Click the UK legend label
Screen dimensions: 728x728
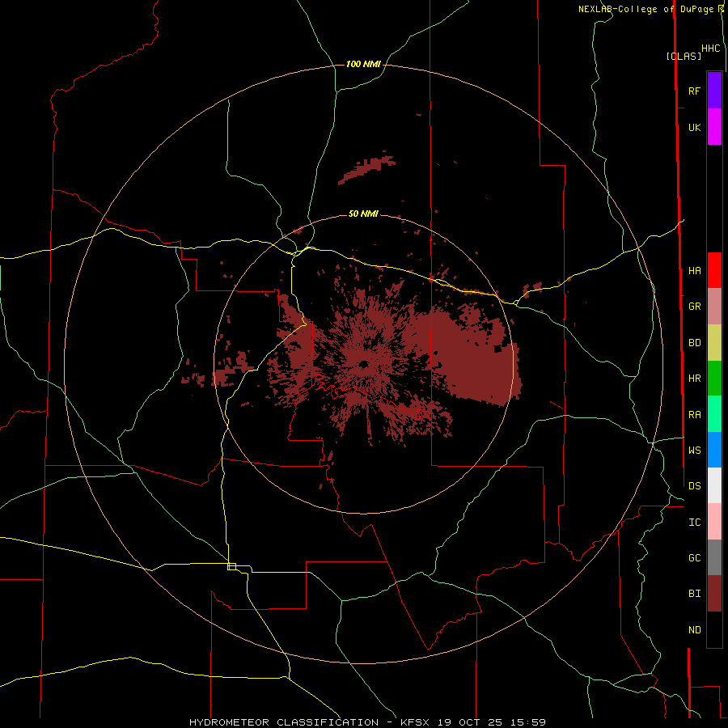(x=695, y=127)
